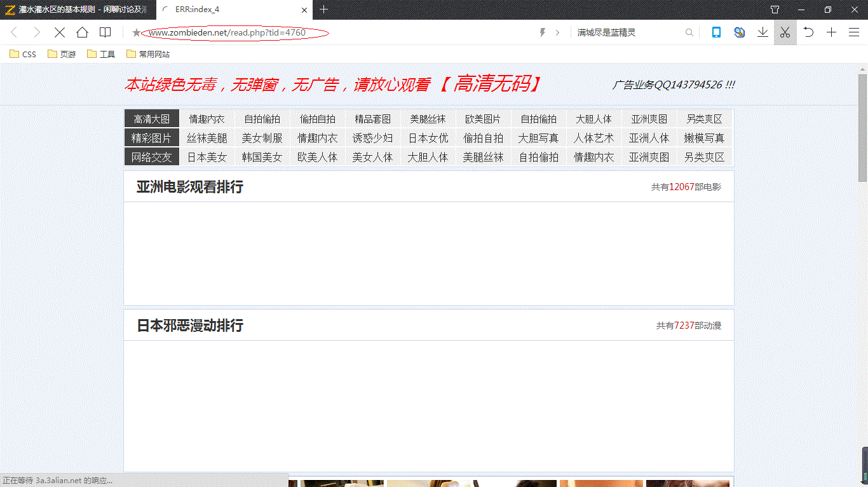Go back with the browser back arrow
The image size is (868, 487).
pyautogui.click(x=14, y=32)
